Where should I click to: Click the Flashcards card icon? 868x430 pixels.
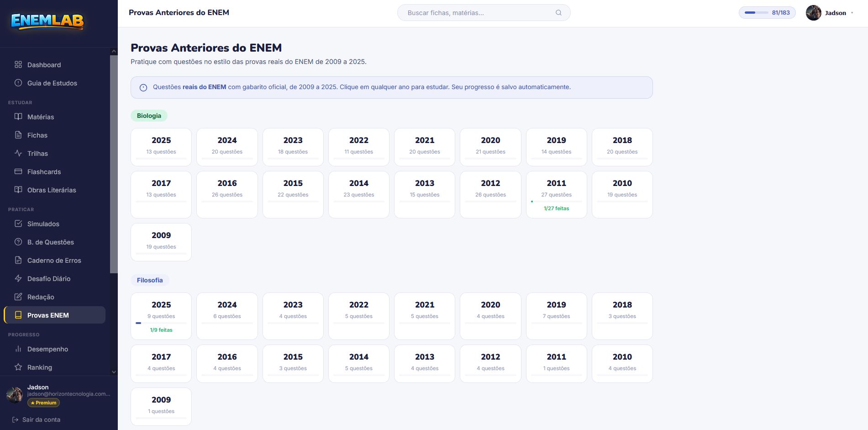(x=18, y=171)
